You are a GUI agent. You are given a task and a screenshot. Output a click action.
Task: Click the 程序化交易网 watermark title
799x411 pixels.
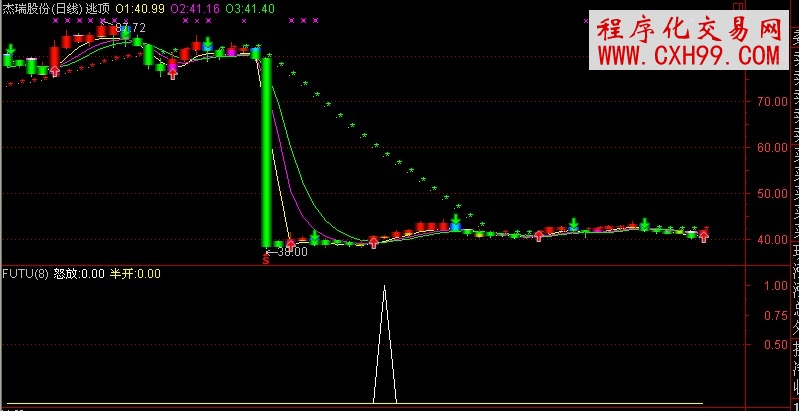tap(689, 28)
